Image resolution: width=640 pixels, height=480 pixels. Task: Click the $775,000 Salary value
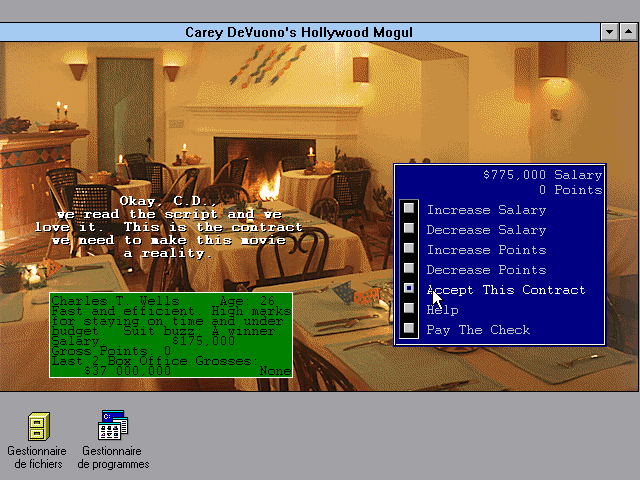542,175
